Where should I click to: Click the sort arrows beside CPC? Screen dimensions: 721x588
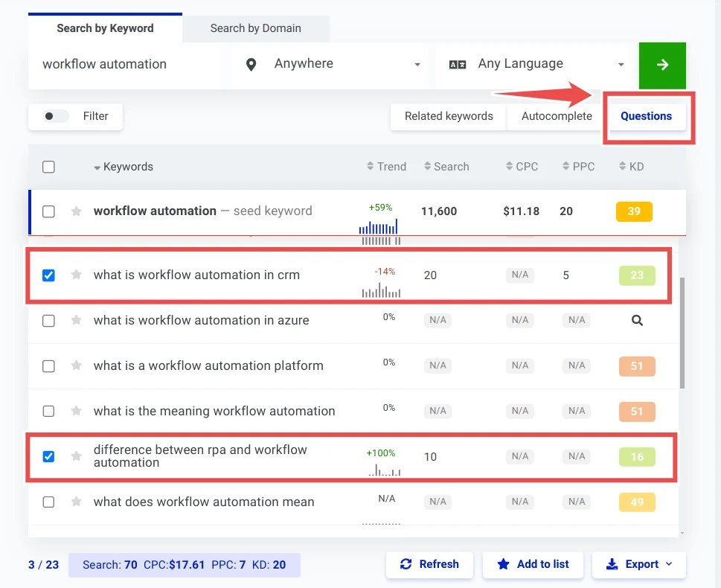click(509, 166)
